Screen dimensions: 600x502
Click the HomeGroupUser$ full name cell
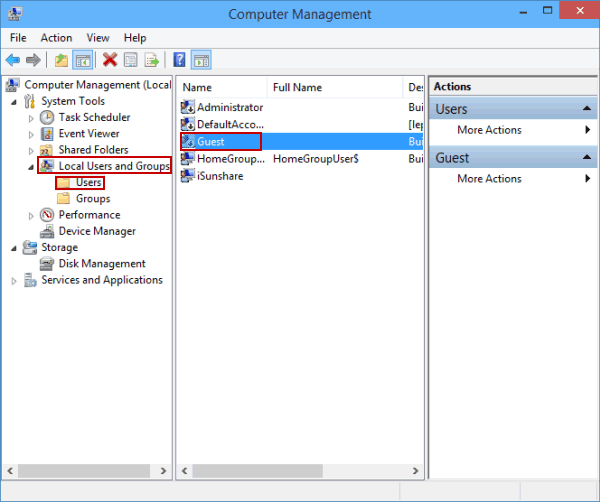tap(316, 159)
